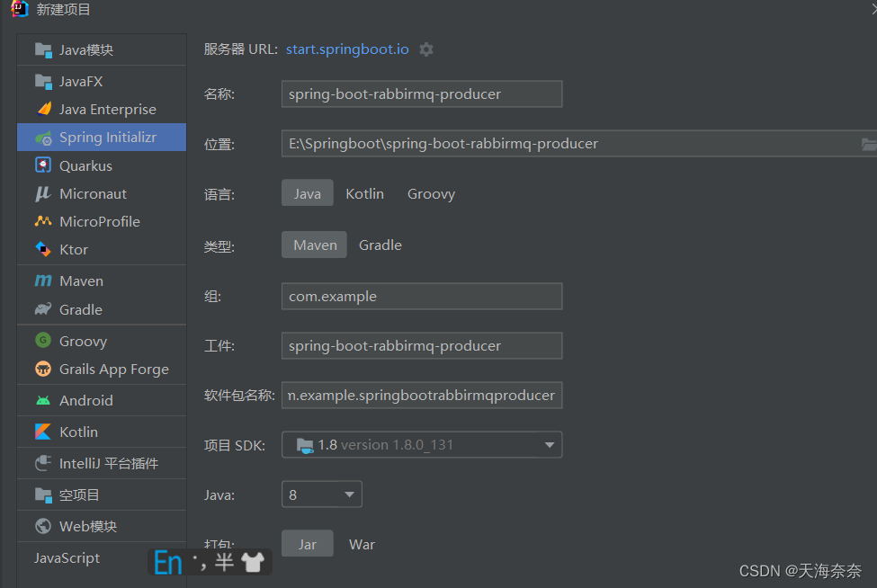Click the Maven m icon
This screenshot has width=877, height=588.
click(43, 281)
